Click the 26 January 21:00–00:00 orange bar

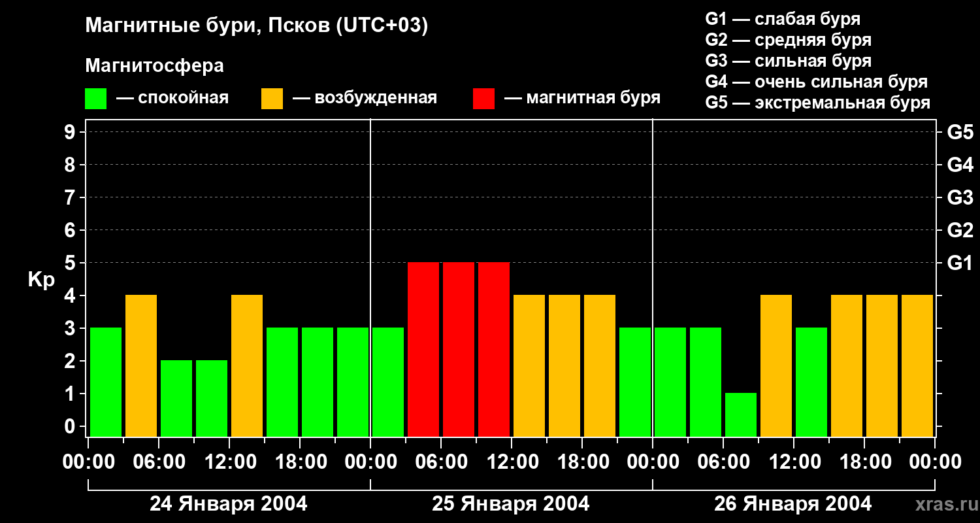pyautogui.click(x=917, y=365)
